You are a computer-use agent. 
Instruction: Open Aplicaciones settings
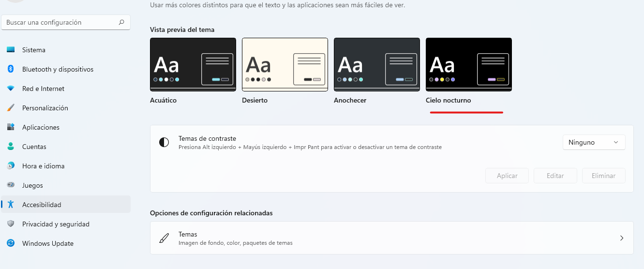click(x=66, y=127)
